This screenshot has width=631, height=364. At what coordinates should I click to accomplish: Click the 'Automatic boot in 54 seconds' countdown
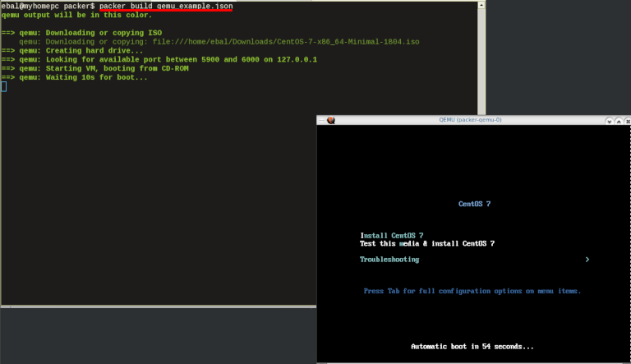[472, 346]
